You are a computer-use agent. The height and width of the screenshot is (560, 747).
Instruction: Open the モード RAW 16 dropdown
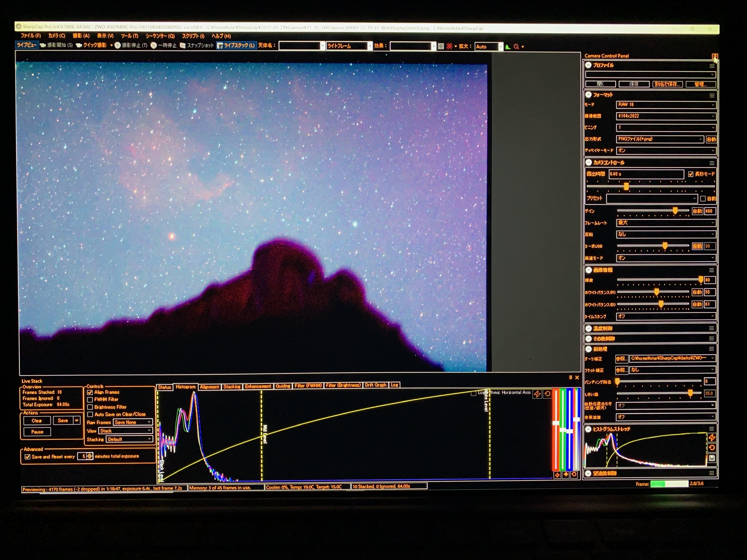pyautogui.click(x=666, y=105)
